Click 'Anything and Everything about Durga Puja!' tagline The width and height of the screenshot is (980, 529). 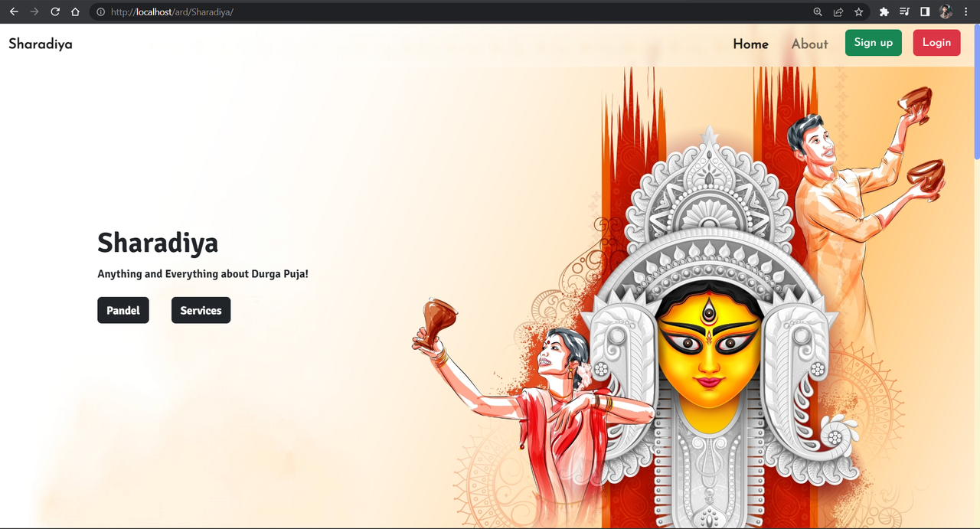point(203,274)
